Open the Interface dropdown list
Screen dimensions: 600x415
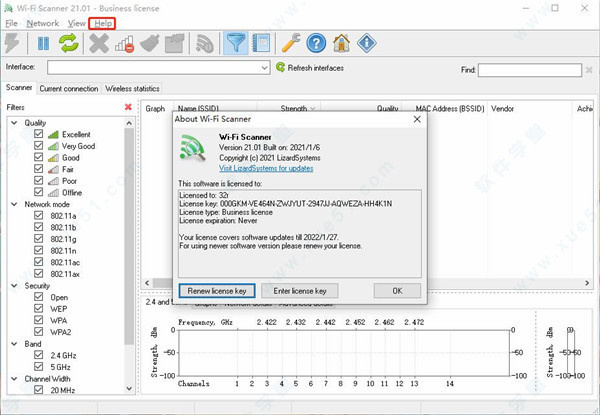point(263,68)
